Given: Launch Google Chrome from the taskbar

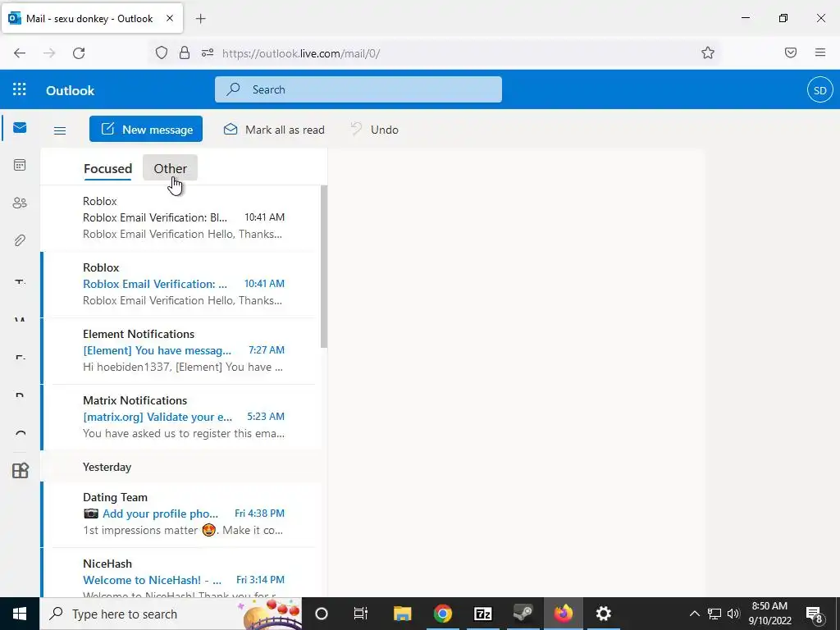Looking at the screenshot, I should [442, 614].
